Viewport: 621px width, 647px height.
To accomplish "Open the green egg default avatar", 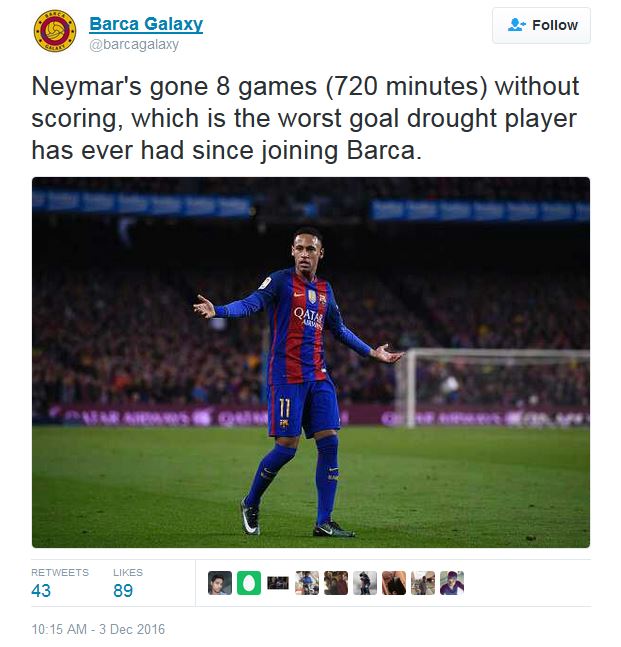I will tap(249, 583).
